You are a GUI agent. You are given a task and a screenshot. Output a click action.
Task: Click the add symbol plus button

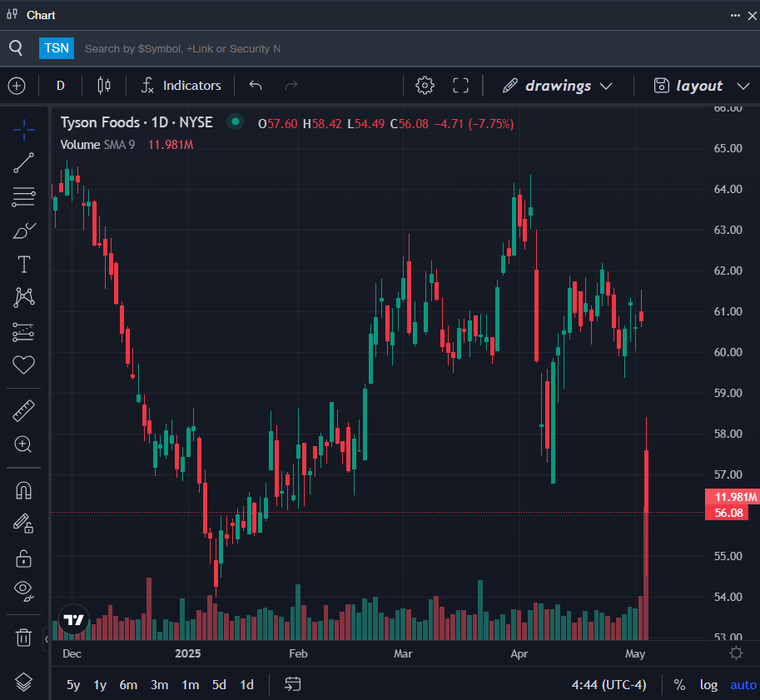[17, 86]
